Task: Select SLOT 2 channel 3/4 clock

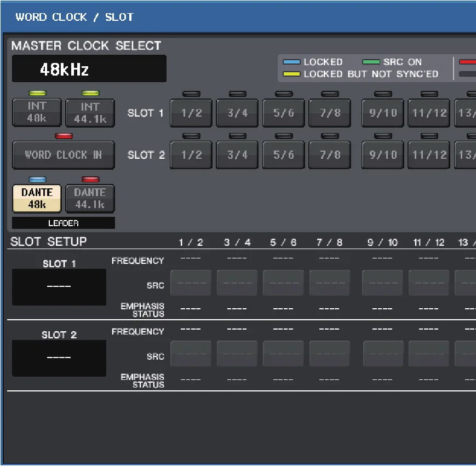Action: click(x=237, y=155)
